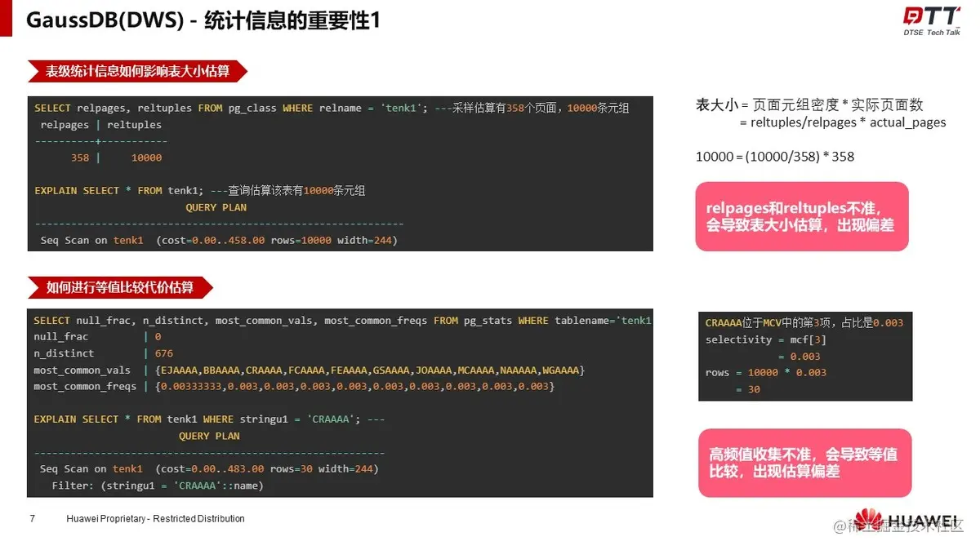The width and height of the screenshot is (980, 550).
Task: Select value EJAAAA in most_common_vals list
Action: 179,370
